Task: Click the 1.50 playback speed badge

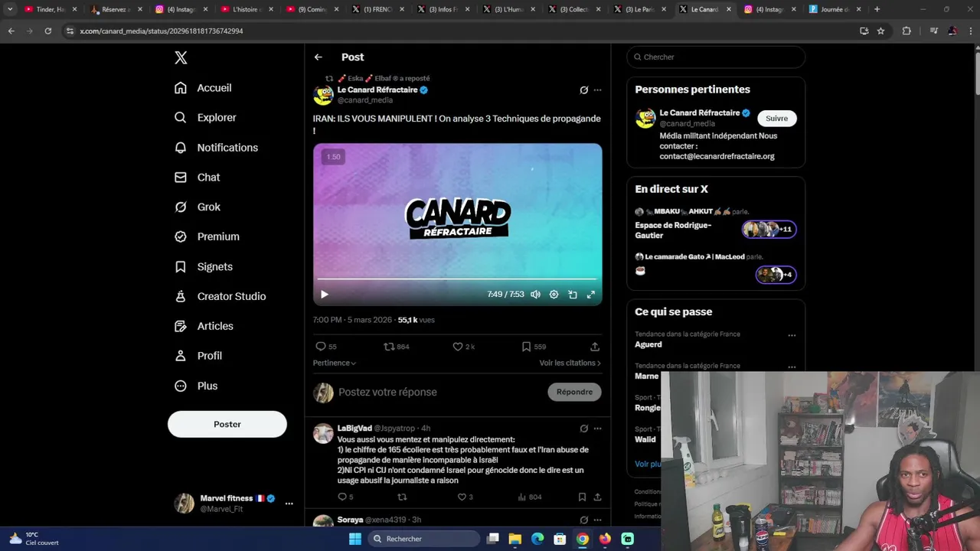Action: [x=333, y=157]
